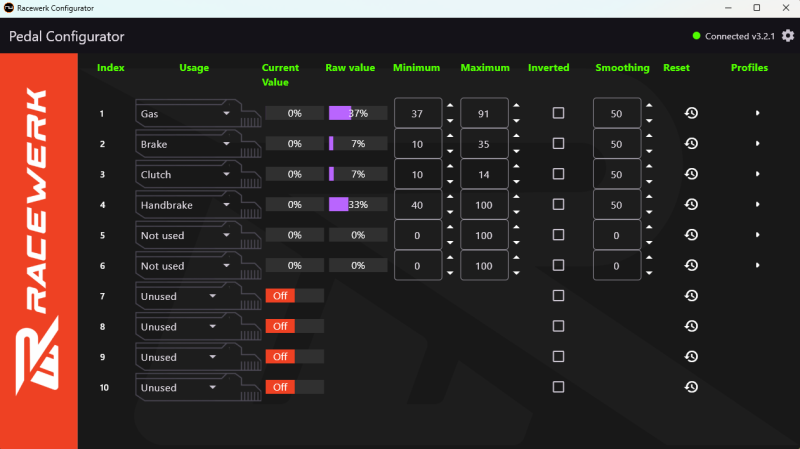Image resolution: width=800 pixels, height=449 pixels.
Task: Reset button row 10
Action: click(x=691, y=387)
